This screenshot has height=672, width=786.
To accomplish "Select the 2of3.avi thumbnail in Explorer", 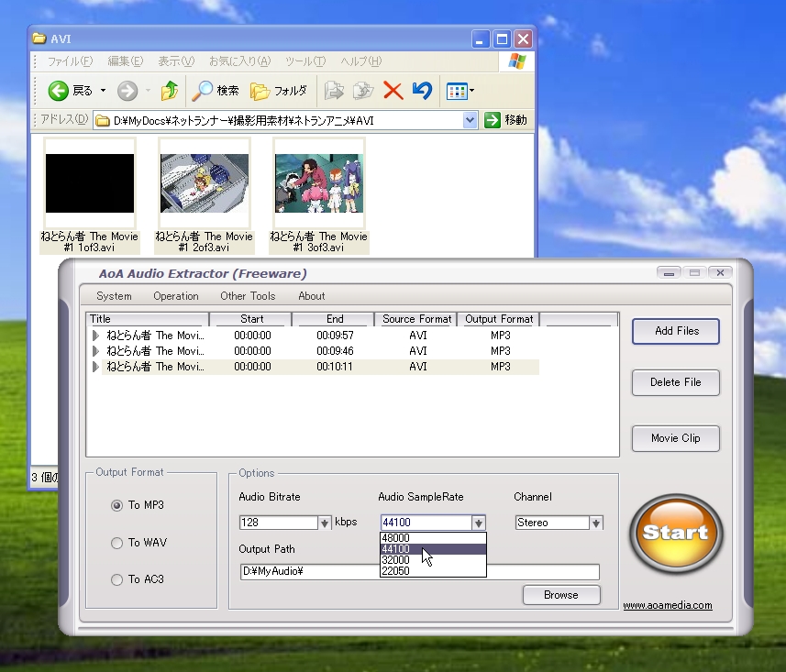I will click(204, 183).
